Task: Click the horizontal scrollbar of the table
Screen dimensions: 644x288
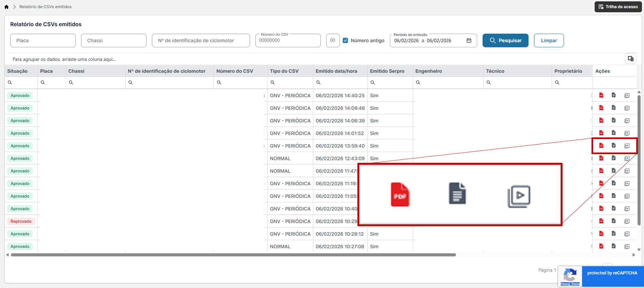Action: point(233,255)
